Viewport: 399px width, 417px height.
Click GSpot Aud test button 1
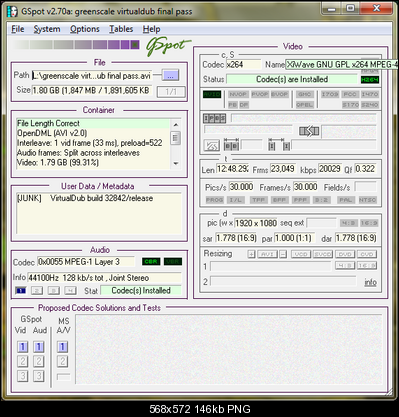(39, 347)
